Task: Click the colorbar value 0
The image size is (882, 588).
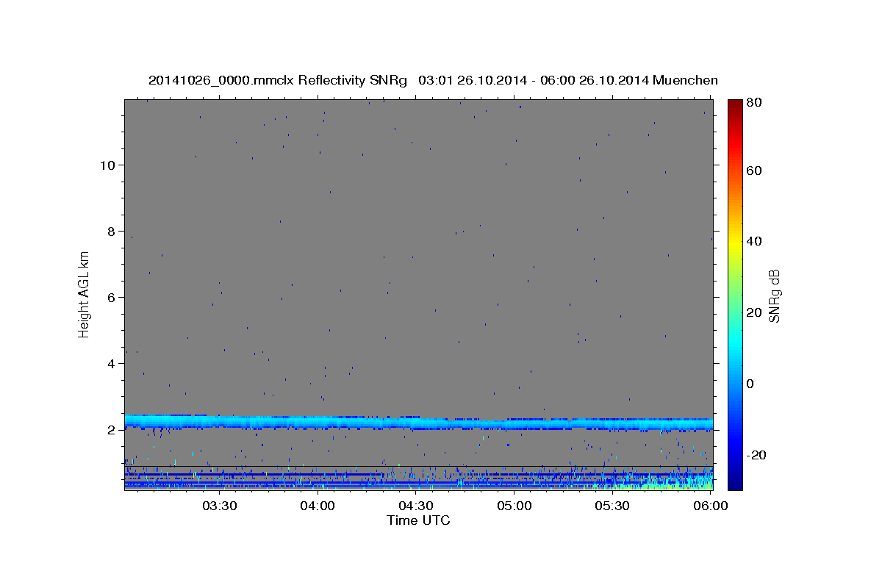Action: (x=749, y=384)
